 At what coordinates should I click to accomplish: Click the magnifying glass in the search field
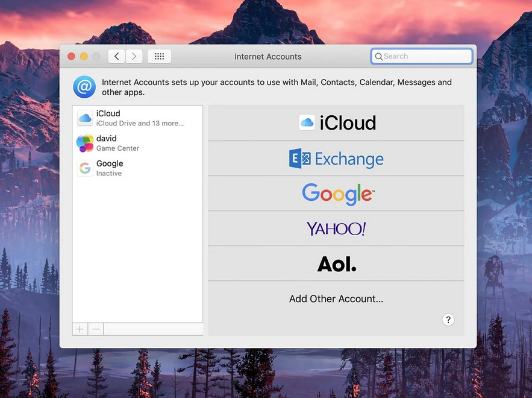coord(378,56)
